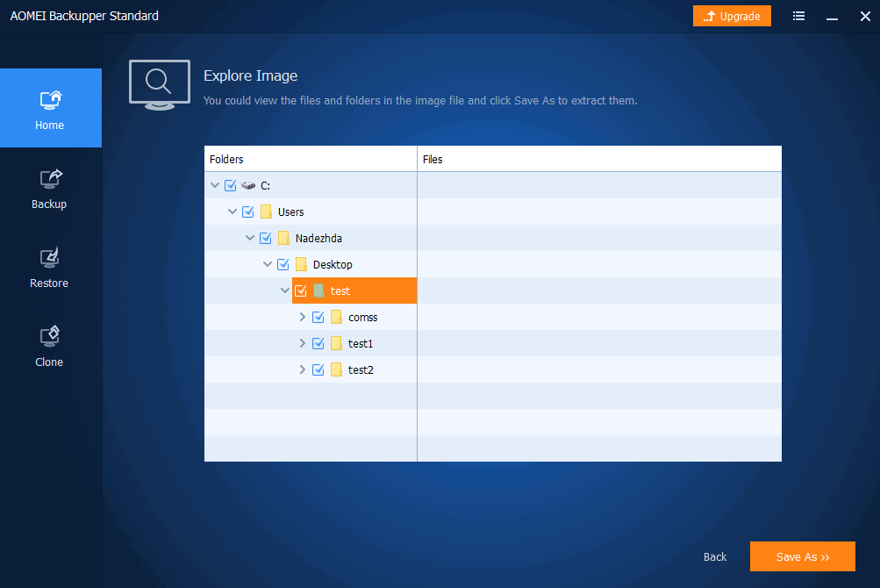Click the C: drive icon

coord(248,185)
